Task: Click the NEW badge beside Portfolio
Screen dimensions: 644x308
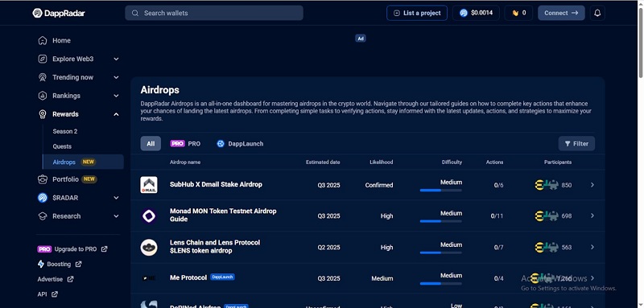Action: click(x=89, y=179)
